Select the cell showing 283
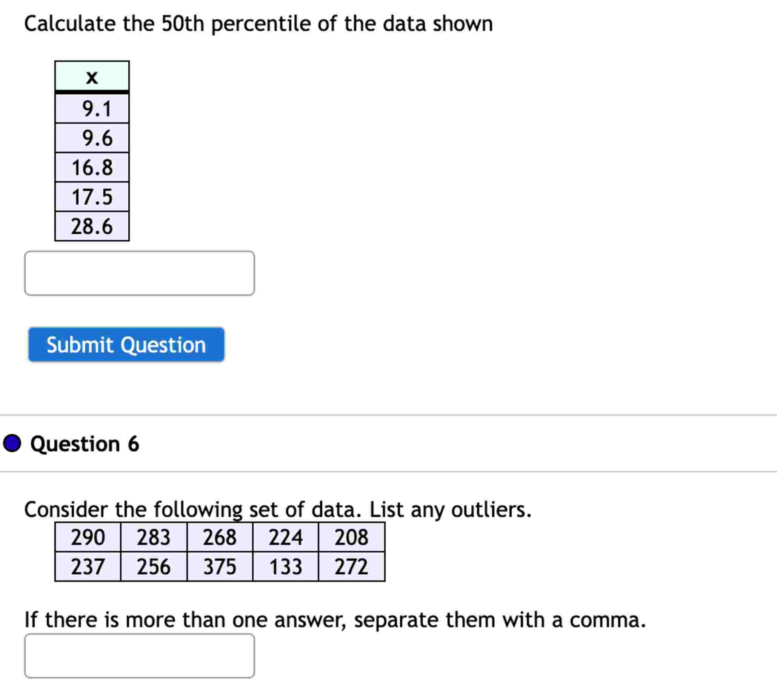The image size is (777, 700). pyautogui.click(x=155, y=537)
